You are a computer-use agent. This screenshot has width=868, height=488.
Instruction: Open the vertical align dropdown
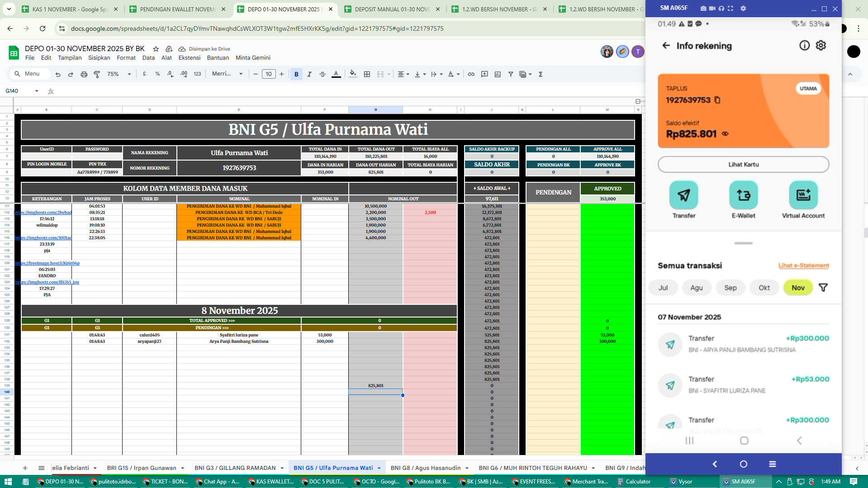(420, 74)
